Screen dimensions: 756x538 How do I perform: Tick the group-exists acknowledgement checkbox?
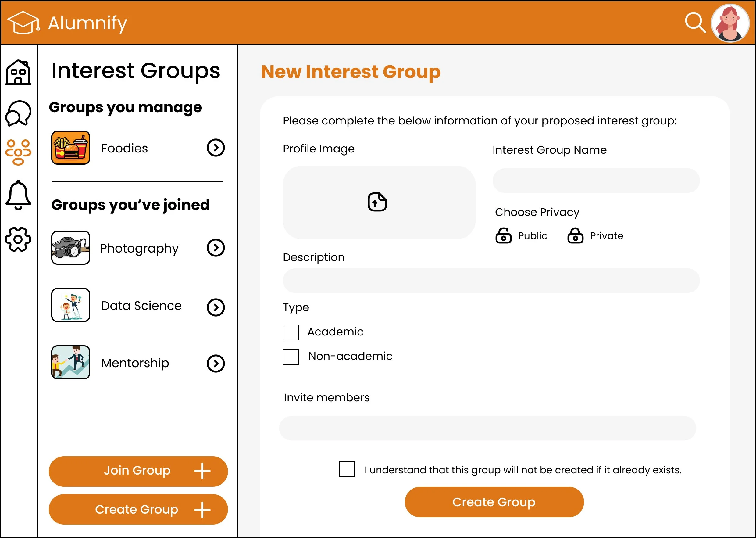point(347,469)
